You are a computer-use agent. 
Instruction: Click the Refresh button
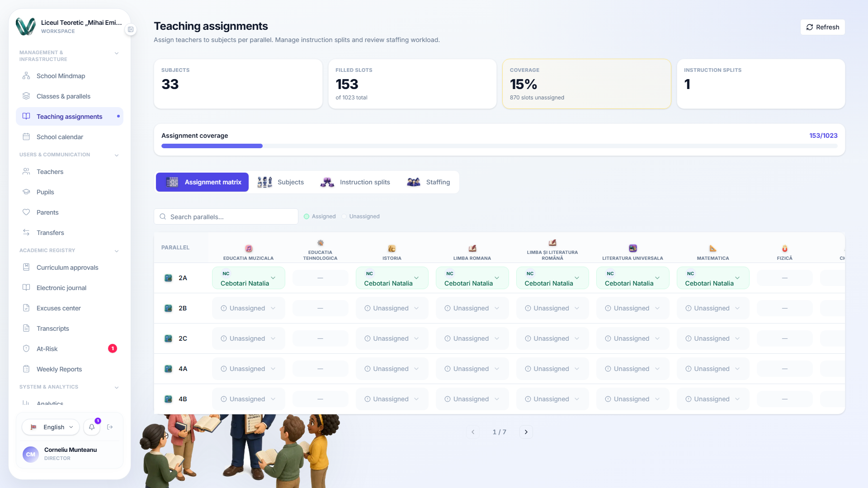822,27
